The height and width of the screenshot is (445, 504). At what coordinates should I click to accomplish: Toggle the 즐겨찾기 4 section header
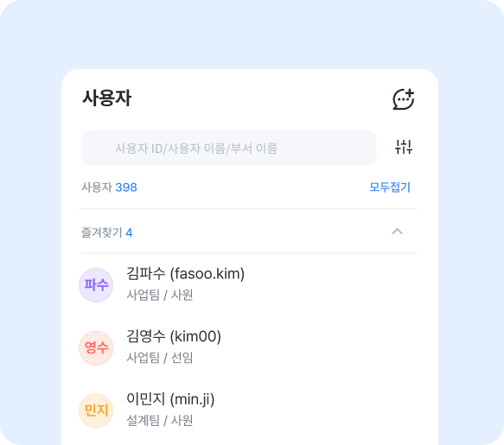pyautogui.click(x=248, y=232)
